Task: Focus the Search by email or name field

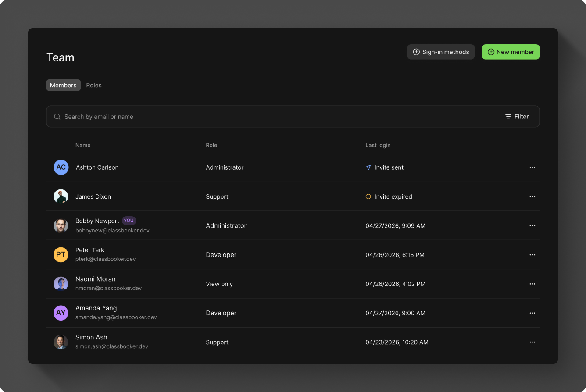Action: pos(293,117)
